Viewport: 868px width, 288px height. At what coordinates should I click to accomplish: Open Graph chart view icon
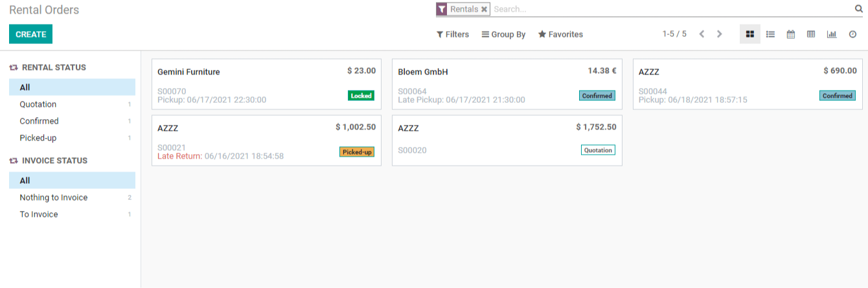(832, 34)
